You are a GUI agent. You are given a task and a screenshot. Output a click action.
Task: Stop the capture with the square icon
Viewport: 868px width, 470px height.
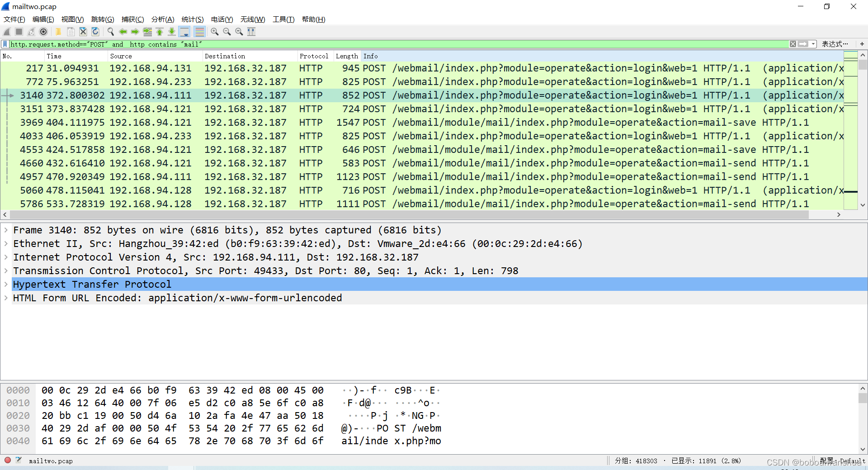(x=19, y=32)
